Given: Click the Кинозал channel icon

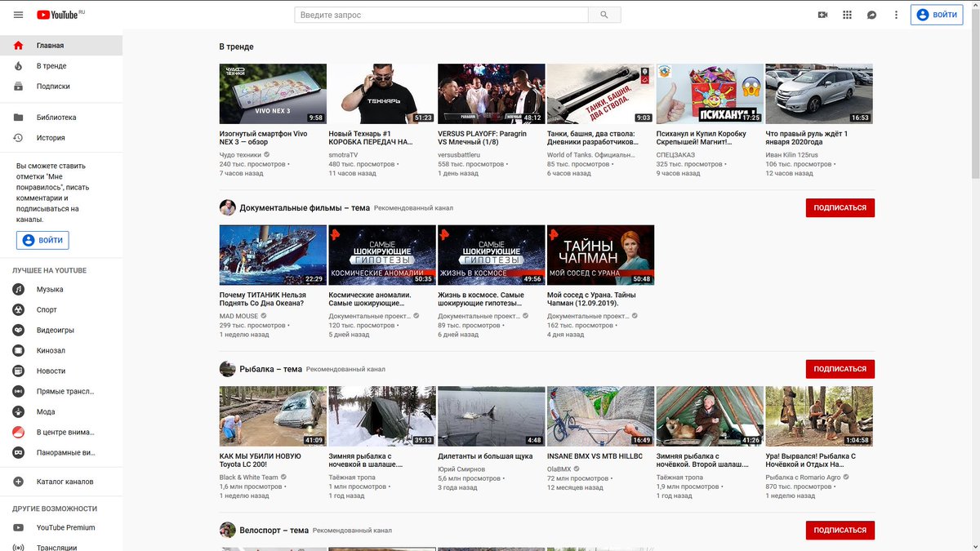Looking at the screenshot, I should coord(18,351).
